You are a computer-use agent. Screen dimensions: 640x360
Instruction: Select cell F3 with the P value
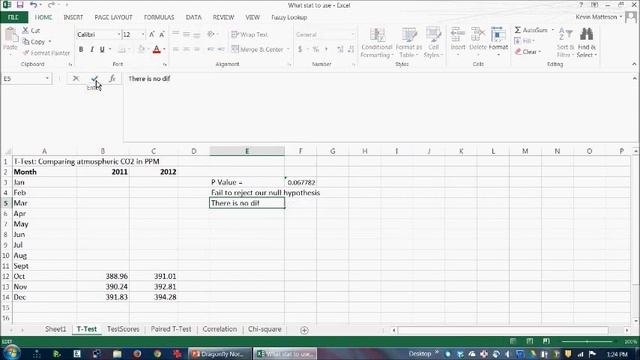click(300, 182)
